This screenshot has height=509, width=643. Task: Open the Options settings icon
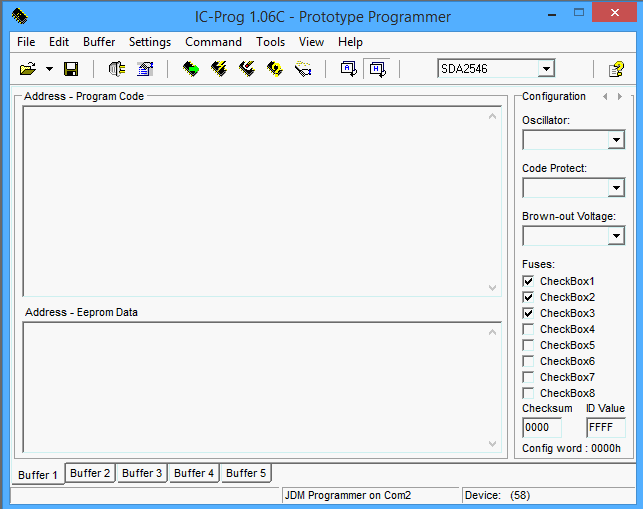145,69
